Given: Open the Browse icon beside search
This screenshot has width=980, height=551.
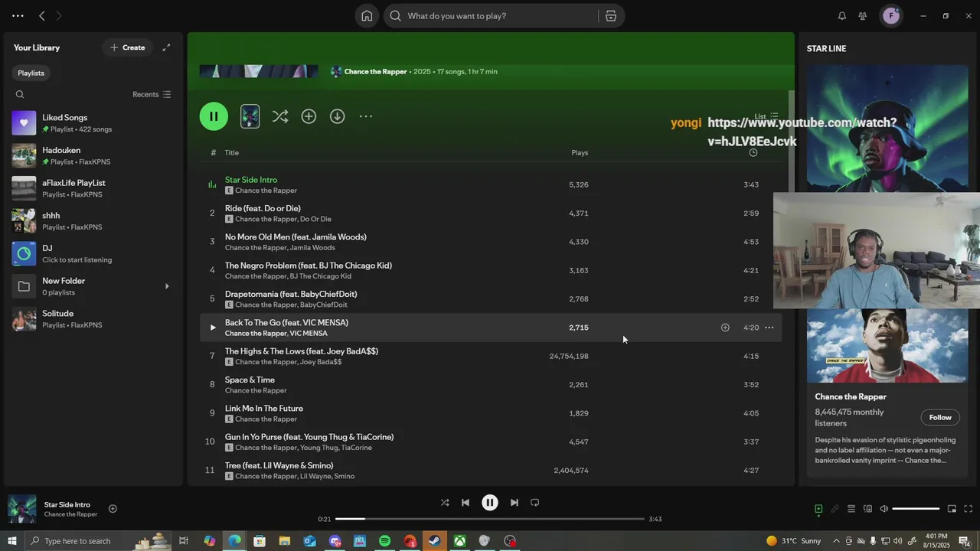Looking at the screenshot, I should pos(610,16).
